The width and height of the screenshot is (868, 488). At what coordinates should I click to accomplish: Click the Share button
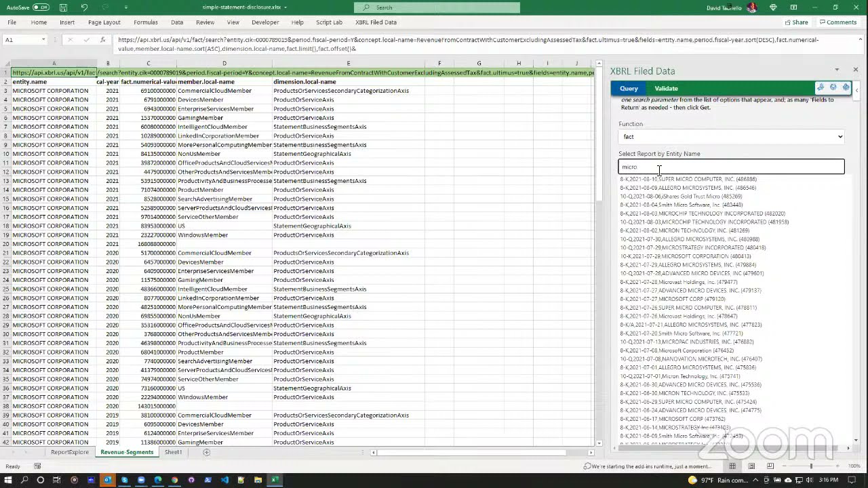tap(796, 22)
